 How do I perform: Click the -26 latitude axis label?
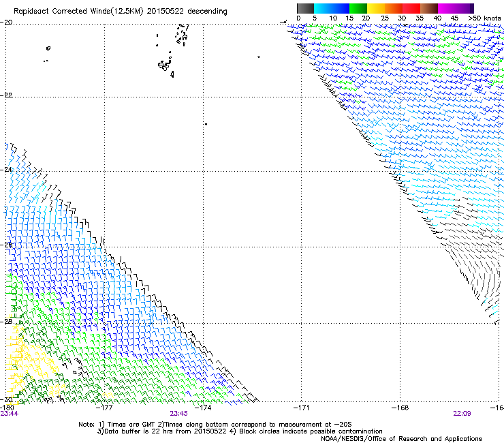(6, 245)
